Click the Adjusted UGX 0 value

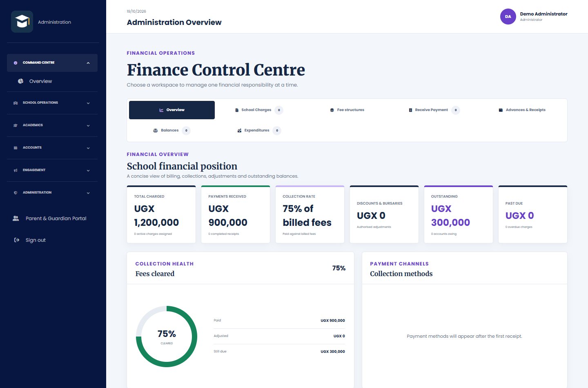click(x=339, y=336)
